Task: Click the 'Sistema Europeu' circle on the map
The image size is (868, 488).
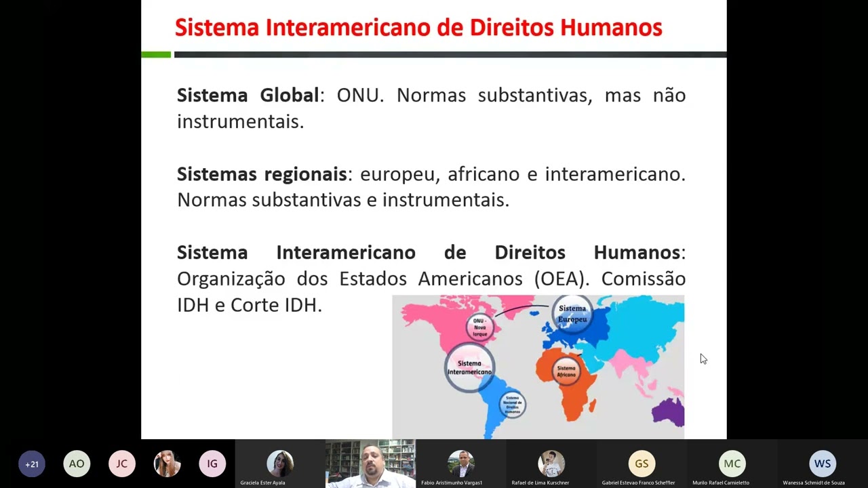Action: click(572, 314)
